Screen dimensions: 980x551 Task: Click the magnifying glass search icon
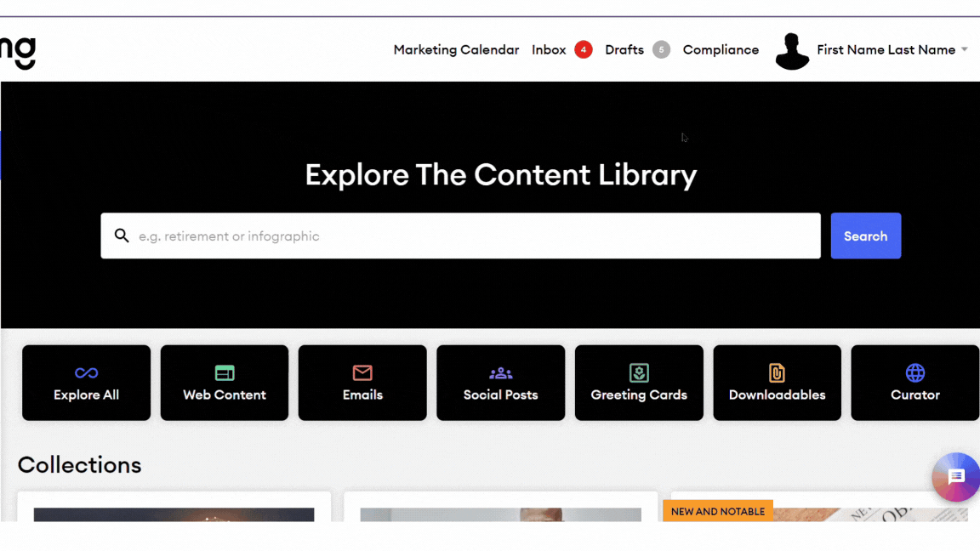tap(122, 236)
